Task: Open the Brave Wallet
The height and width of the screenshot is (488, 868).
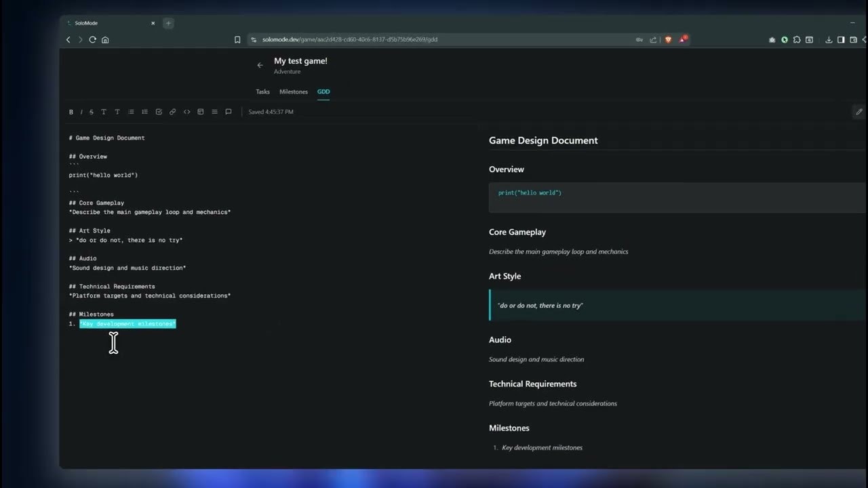Action: [x=853, y=40]
